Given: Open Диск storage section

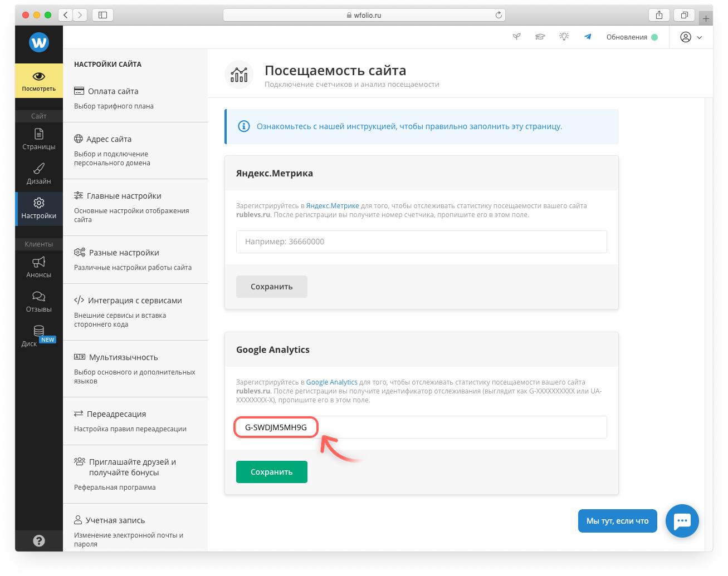Looking at the screenshot, I should 39,336.
